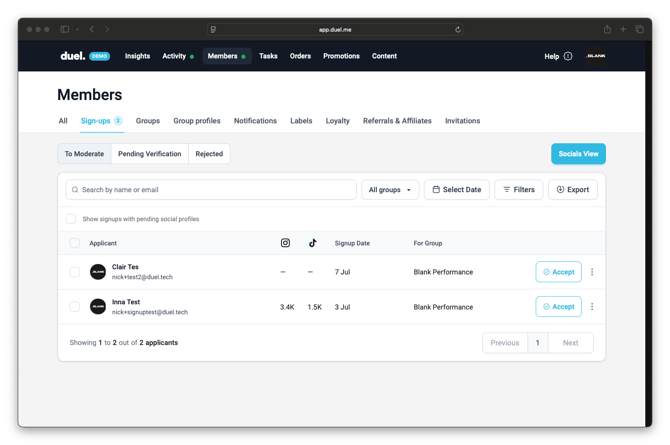Switch to the Group profiles tab
The width and height of the screenshot is (670, 445).
[x=197, y=121]
